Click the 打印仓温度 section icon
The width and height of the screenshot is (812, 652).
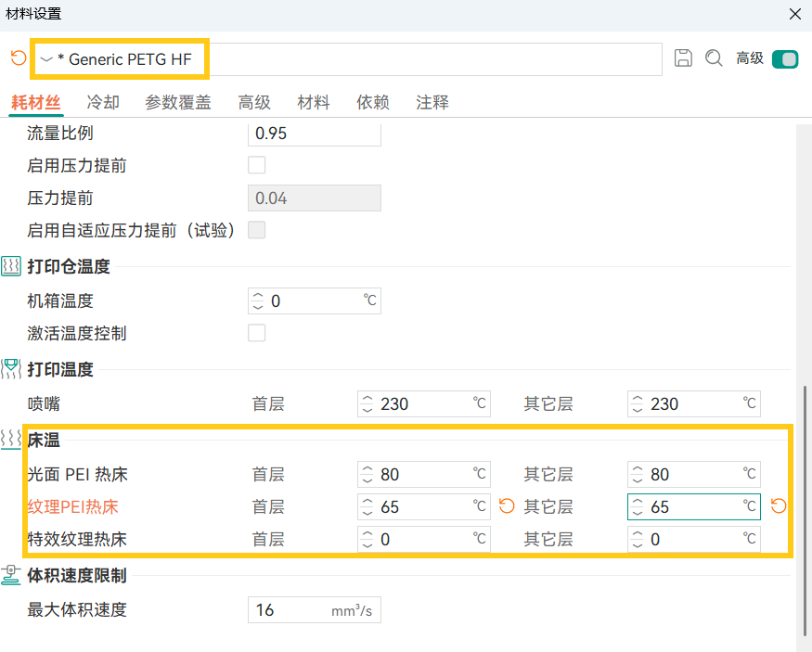point(11,266)
